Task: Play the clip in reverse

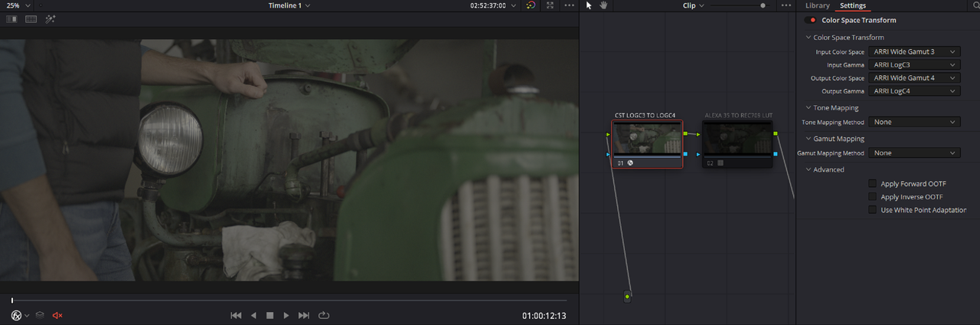Action: (x=253, y=315)
